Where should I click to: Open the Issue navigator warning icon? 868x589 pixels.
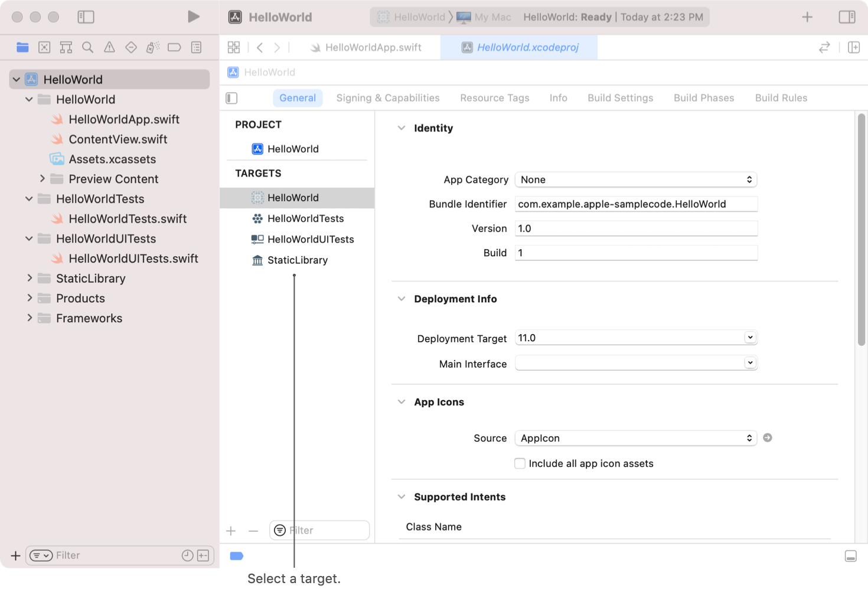point(109,47)
